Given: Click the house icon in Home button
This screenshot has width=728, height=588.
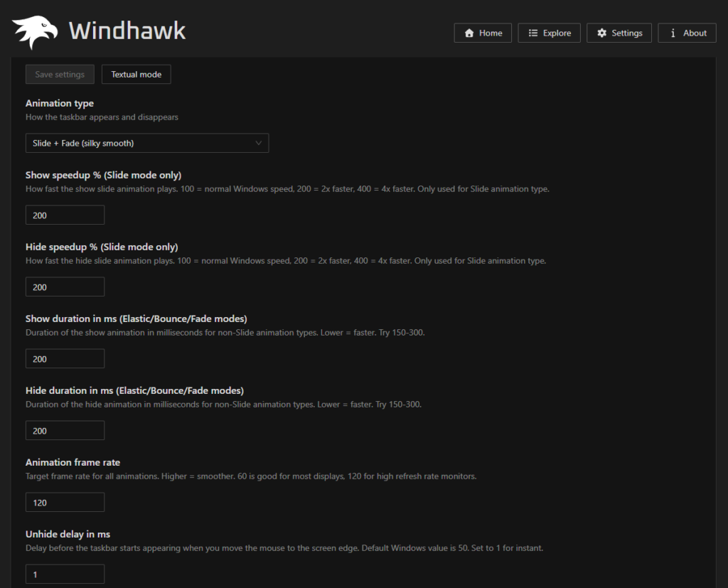Looking at the screenshot, I should pos(469,33).
